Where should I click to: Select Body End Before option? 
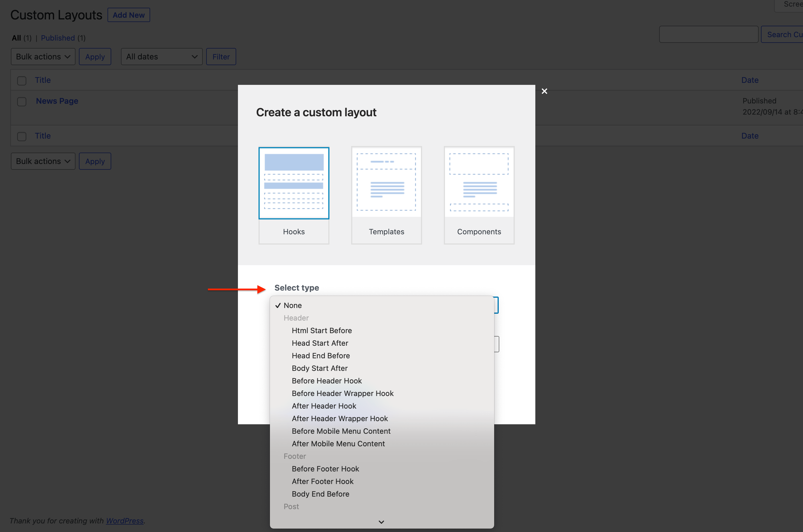tap(320, 494)
